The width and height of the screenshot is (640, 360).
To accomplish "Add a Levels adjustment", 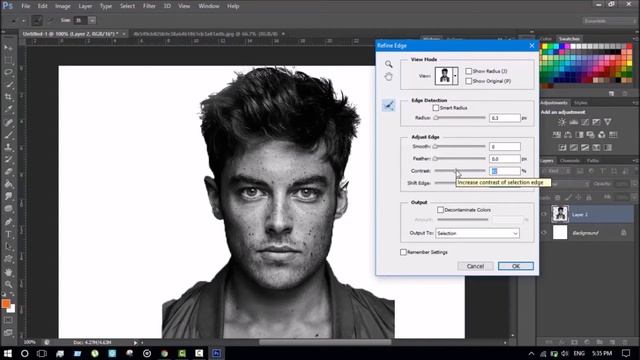I will coord(573,122).
